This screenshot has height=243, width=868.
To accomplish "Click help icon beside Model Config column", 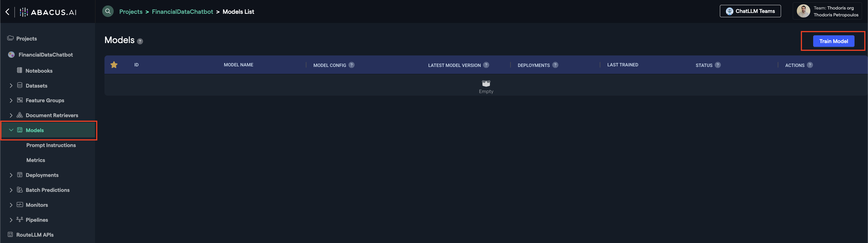I will (x=351, y=65).
